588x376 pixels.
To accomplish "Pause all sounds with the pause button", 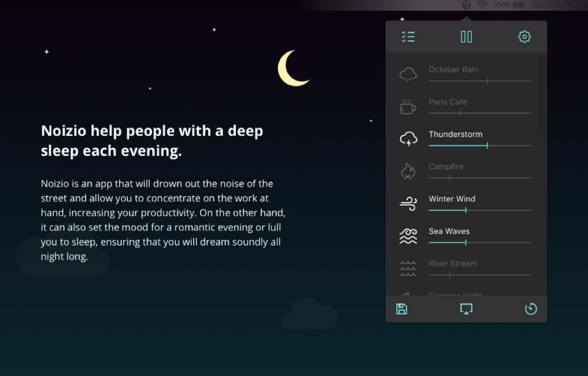I will 466,37.
